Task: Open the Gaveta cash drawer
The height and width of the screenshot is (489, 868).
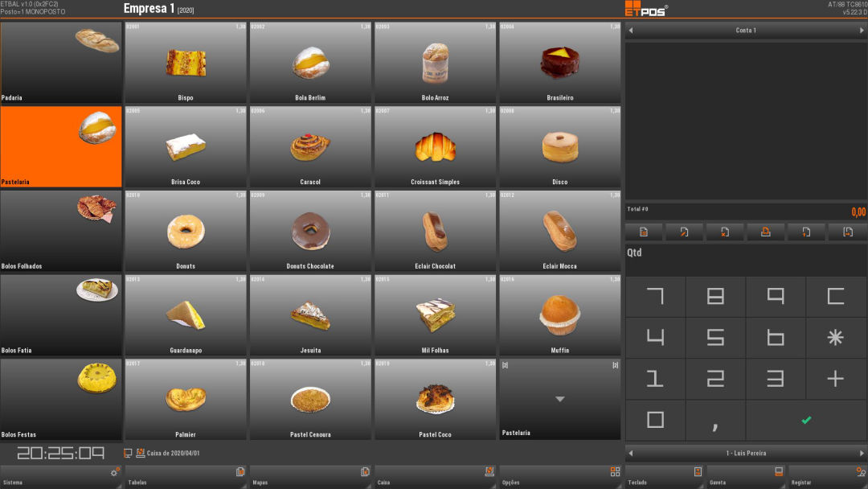Action: pyautogui.click(x=746, y=477)
